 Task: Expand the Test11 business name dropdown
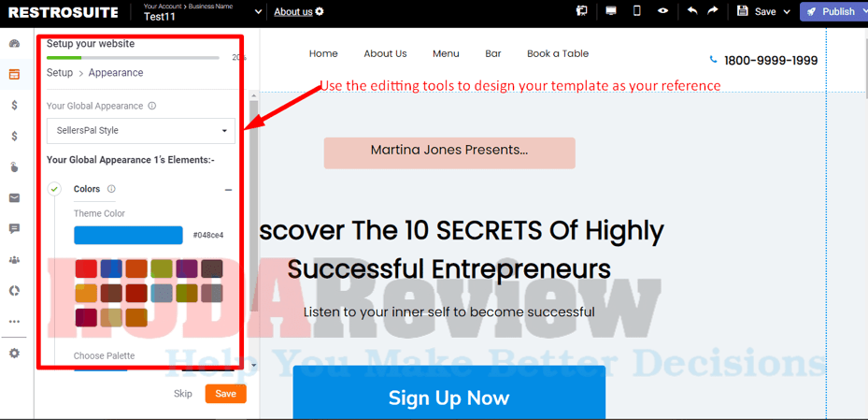pyautogui.click(x=258, y=11)
